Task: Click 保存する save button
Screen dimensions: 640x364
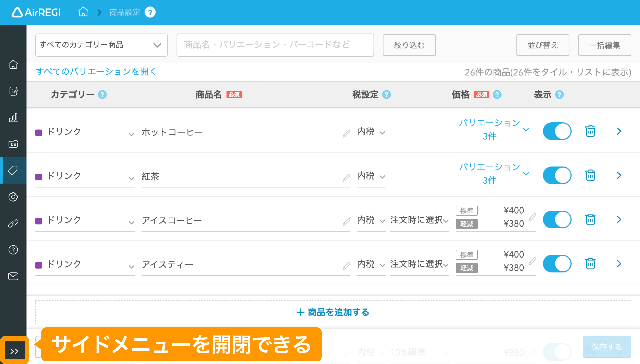Action: [607, 347]
